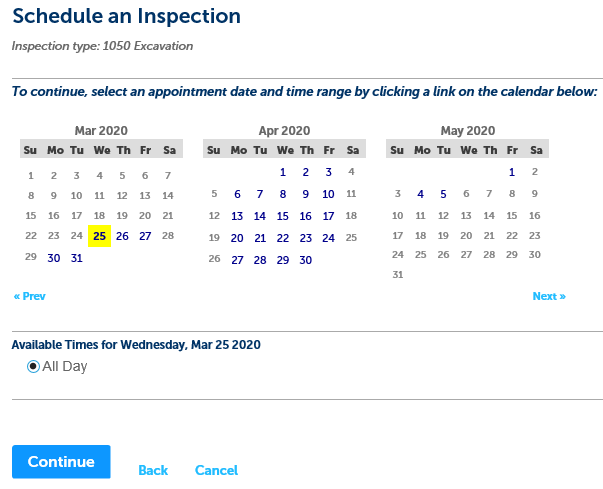Screen dimensions: 603x489
Task: Choose March 27 on the calendar
Action: pos(145,236)
